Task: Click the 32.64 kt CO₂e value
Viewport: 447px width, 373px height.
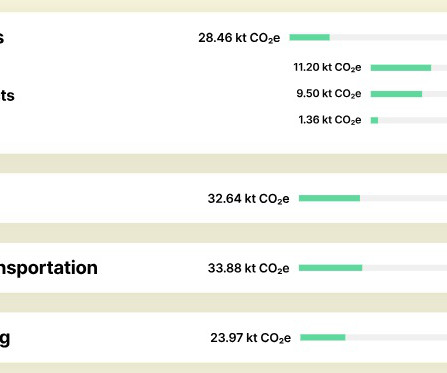Action: (x=248, y=199)
